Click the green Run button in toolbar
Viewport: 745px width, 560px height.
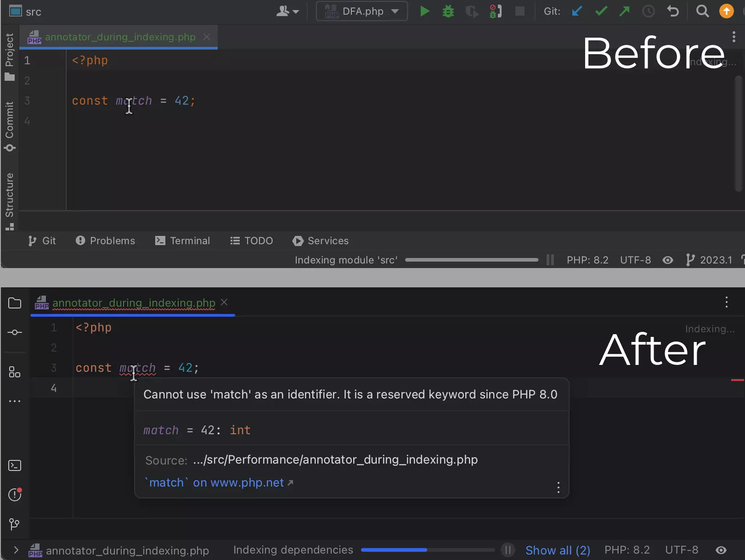coord(425,11)
